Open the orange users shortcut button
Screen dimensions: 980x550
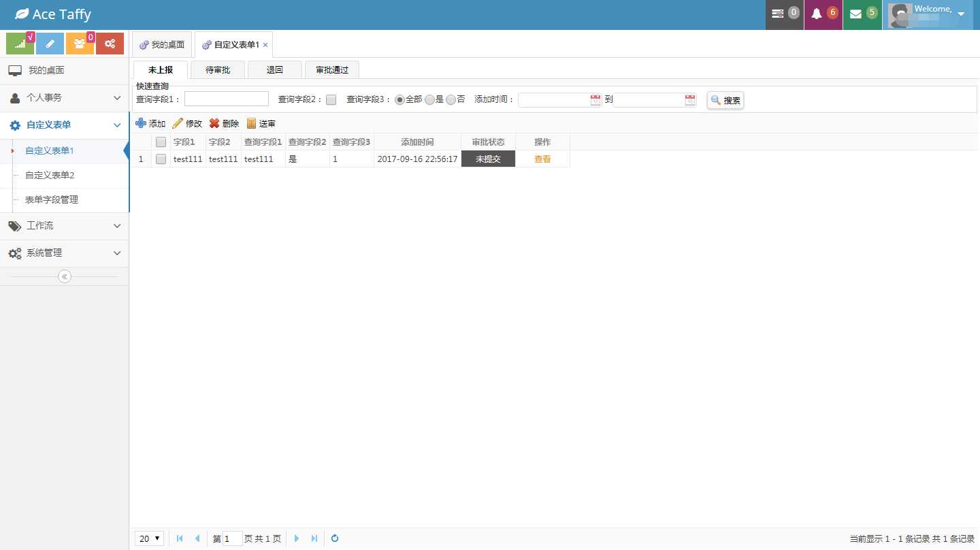click(x=80, y=44)
